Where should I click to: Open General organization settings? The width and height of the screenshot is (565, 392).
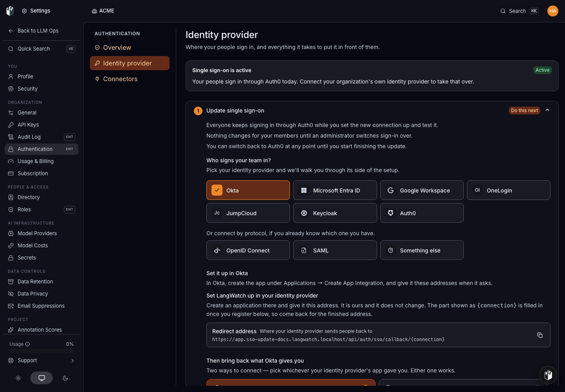pos(42,113)
